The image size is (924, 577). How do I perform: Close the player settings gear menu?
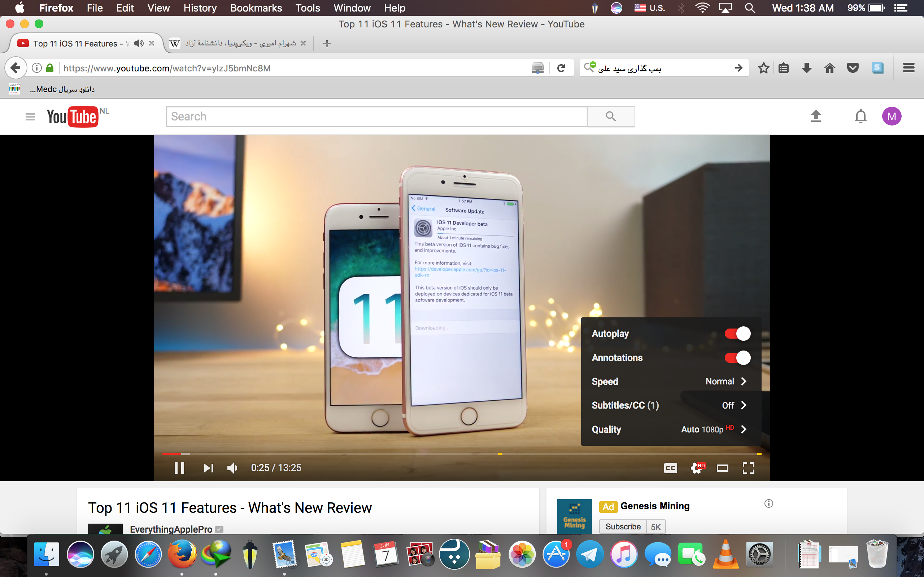697,468
